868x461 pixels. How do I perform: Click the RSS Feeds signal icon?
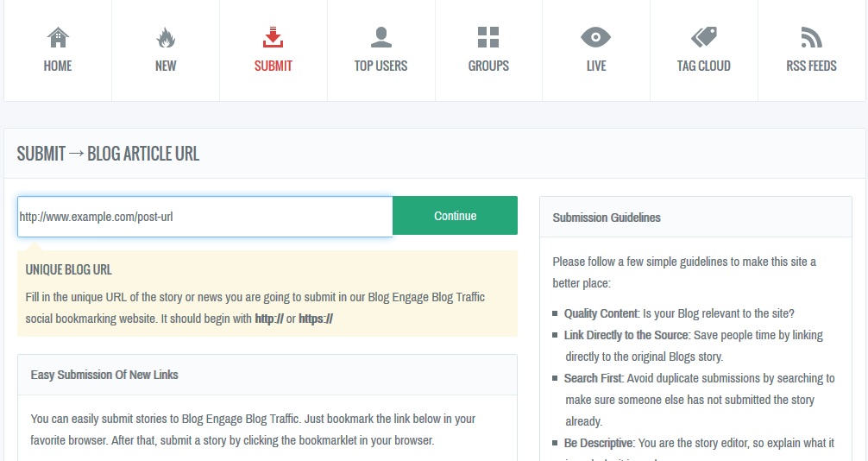(811, 37)
